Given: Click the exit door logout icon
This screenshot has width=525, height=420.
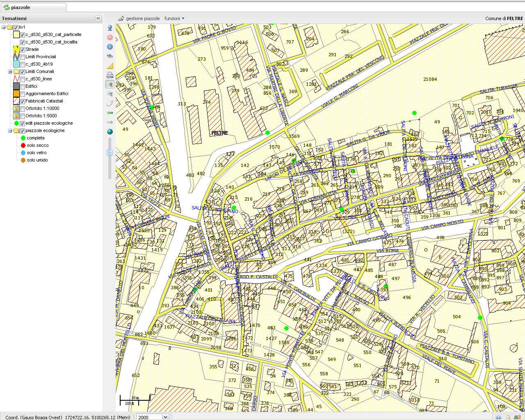Looking at the screenshot, I should [x=517, y=417].
